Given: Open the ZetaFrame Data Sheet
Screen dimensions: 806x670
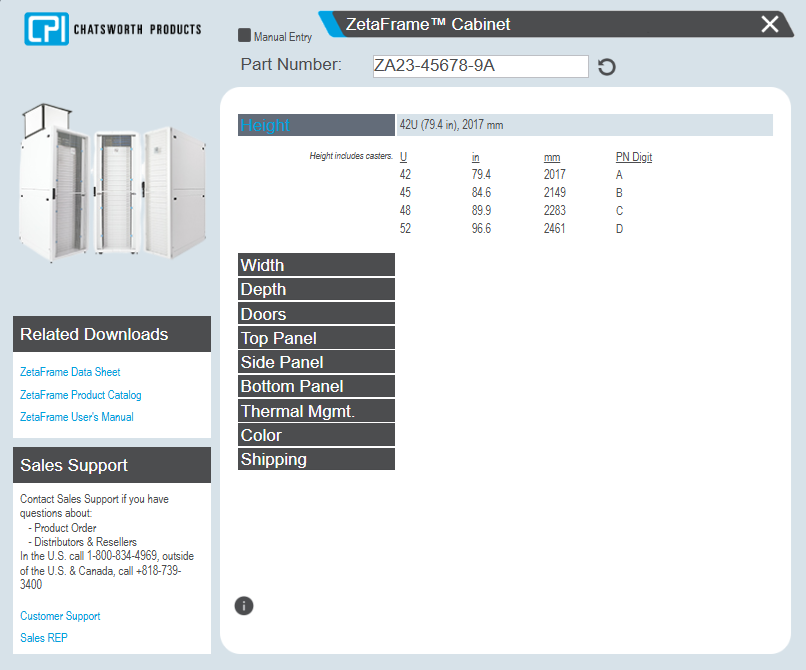Looking at the screenshot, I should pyautogui.click(x=70, y=371).
